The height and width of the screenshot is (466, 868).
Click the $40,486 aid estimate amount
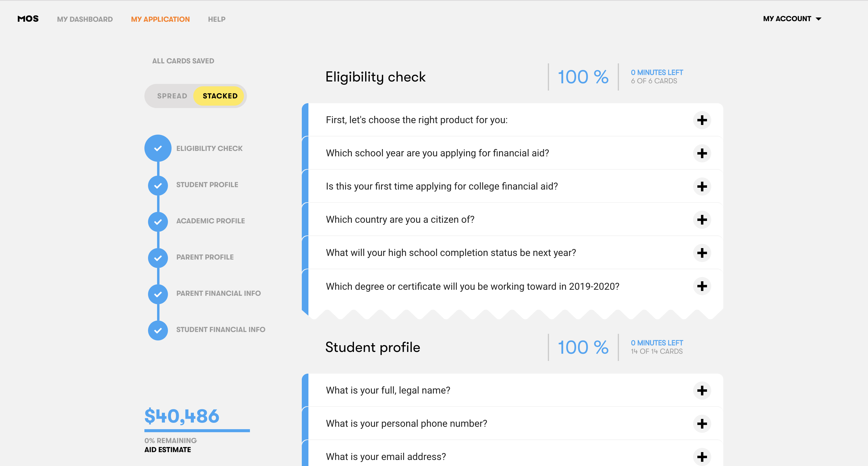[181, 416]
